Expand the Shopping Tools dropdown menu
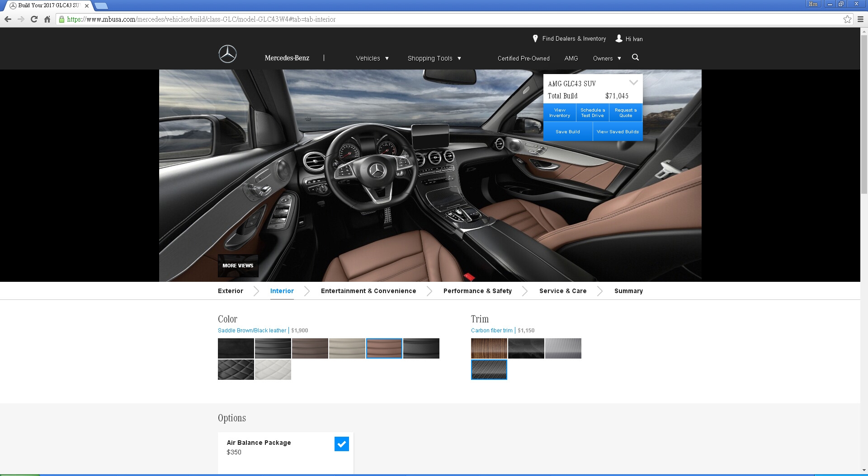The height and width of the screenshot is (476, 868). [x=434, y=58]
